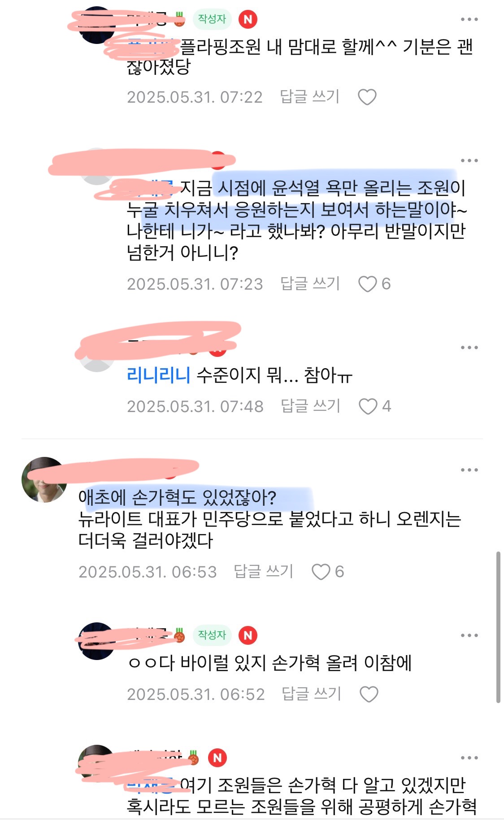The height and width of the screenshot is (821, 504).
Task: Open three-dot menu on the 07:48 comment
Action: point(469,347)
